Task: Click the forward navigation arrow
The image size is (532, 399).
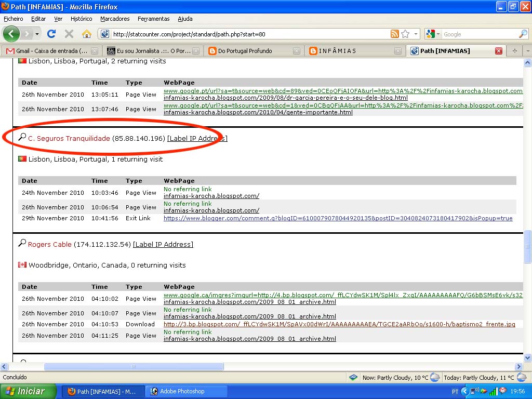Action: [x=27, y=34]
